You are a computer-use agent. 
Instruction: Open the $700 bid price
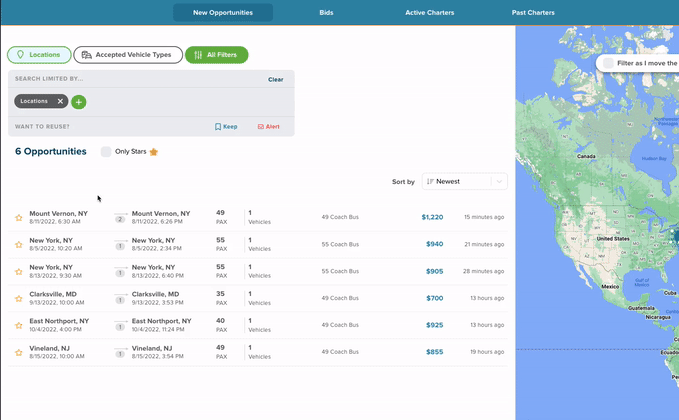click(434, 298)
